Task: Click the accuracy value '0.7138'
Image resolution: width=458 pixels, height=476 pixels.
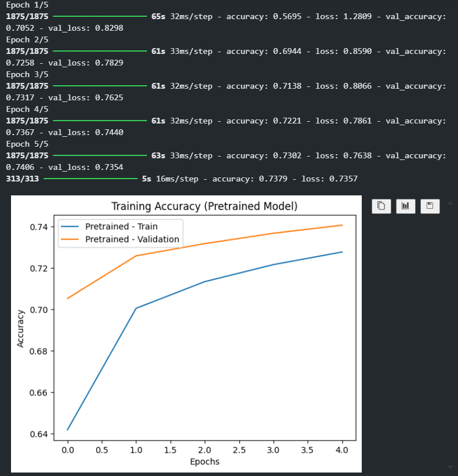Action: click(287, 86)
